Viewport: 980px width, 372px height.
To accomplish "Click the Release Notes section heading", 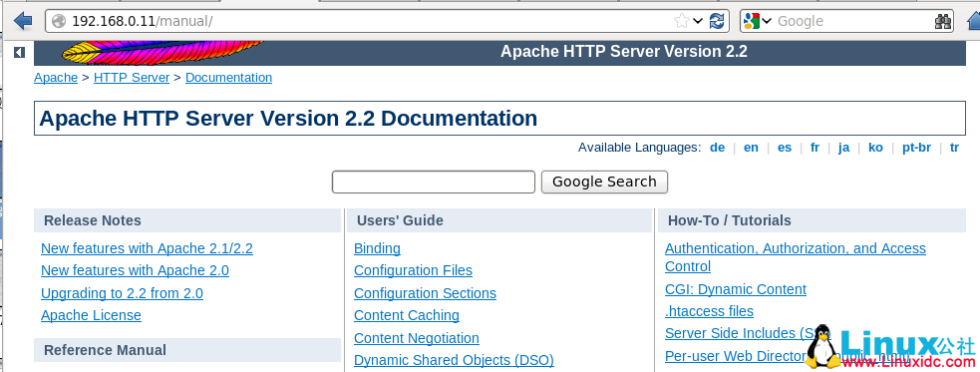I will [x=93, y=220].
